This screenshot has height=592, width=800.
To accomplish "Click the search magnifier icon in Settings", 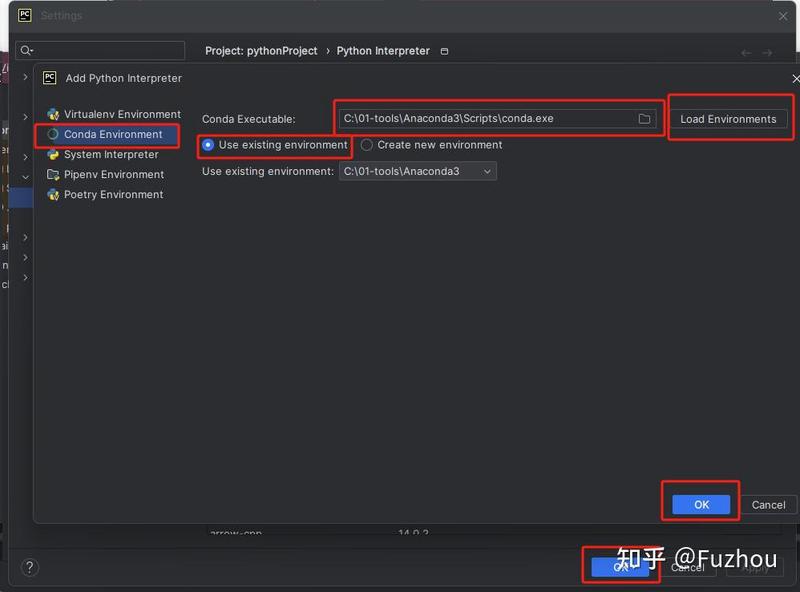I will 27,51.
